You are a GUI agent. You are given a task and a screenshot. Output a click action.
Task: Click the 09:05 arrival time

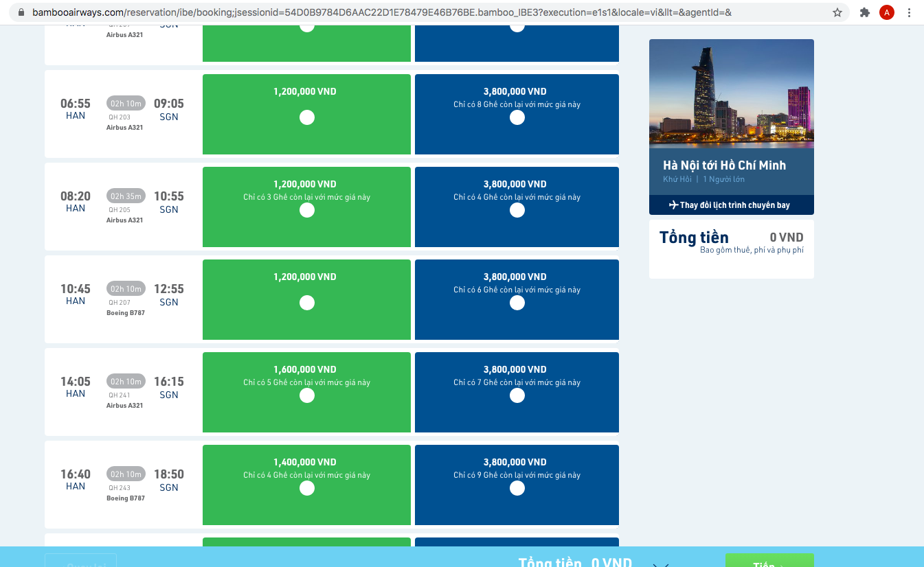point(169,104)
